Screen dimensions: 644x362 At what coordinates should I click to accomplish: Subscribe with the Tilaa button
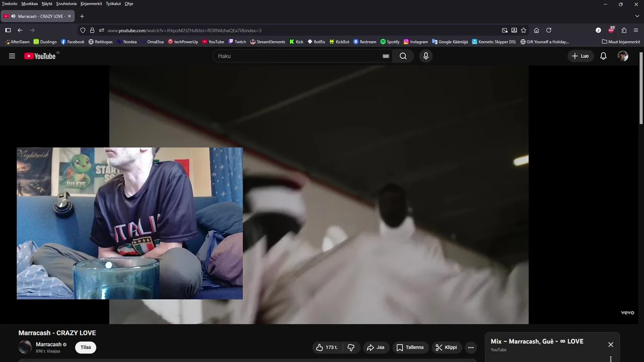[x=86, y=347]
